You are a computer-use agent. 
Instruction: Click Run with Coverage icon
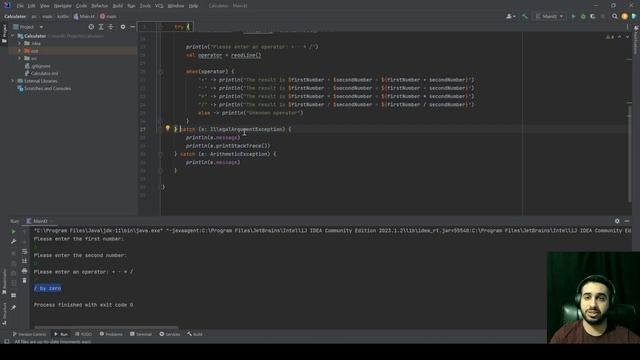point(593,16)
